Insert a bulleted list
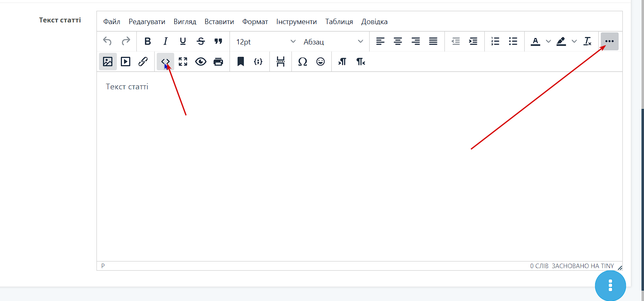644x301 pixels. [513, 41]
